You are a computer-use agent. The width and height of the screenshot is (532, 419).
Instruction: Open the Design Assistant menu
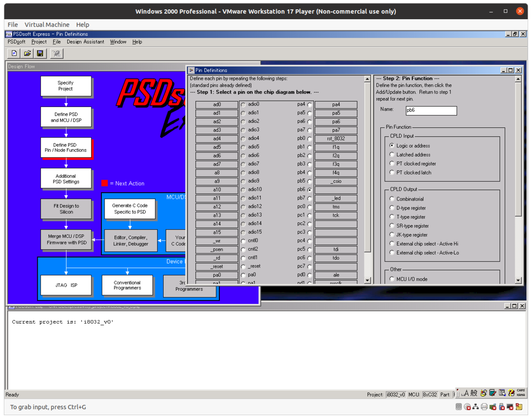(x=86, y=42)
